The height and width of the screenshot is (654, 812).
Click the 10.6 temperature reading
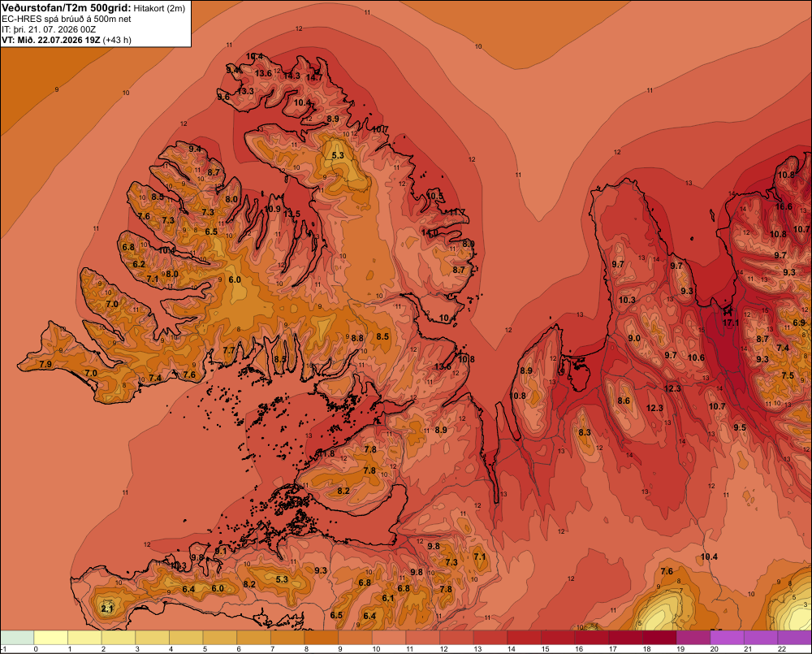tap(696, 357)
